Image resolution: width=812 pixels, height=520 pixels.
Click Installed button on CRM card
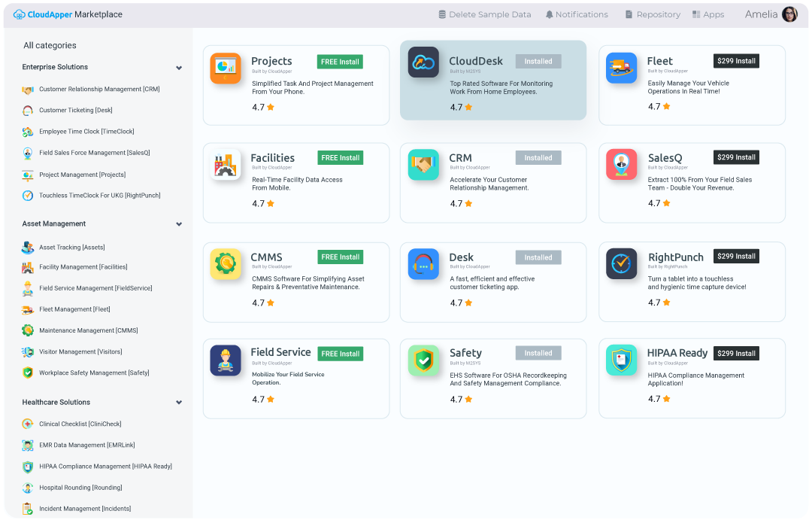tap(538, 157)
